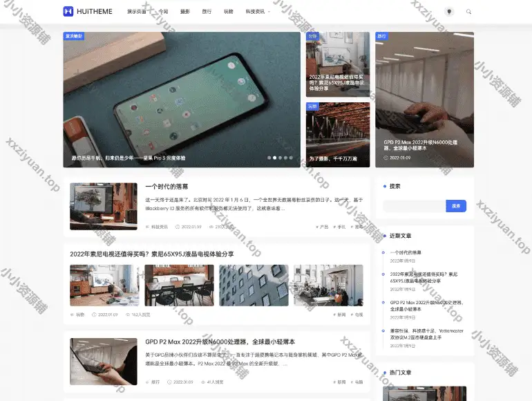Click the blue 搜索 button
The image size is (532, 401).
click(456, 206)
